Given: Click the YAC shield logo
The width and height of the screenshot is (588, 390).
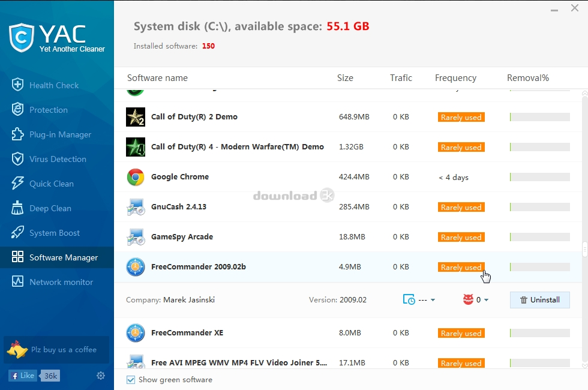Looking at the screenshot, I should tap(21, 37).
